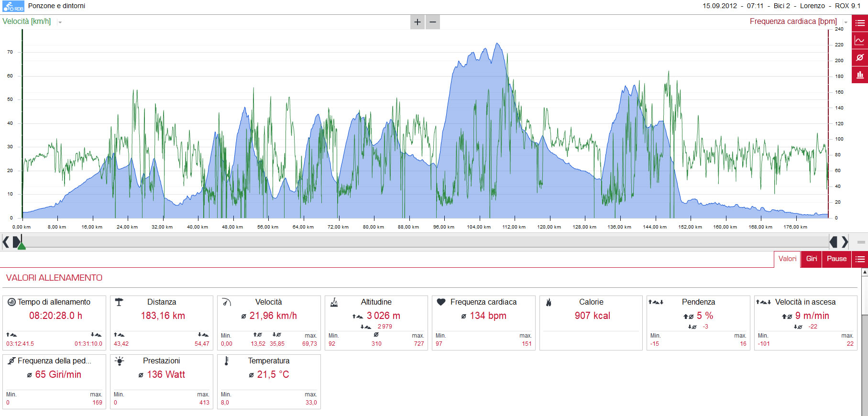Click the distance value 183,16 km
The width and height of the screenshot is (868, 416).
(163, 316)
